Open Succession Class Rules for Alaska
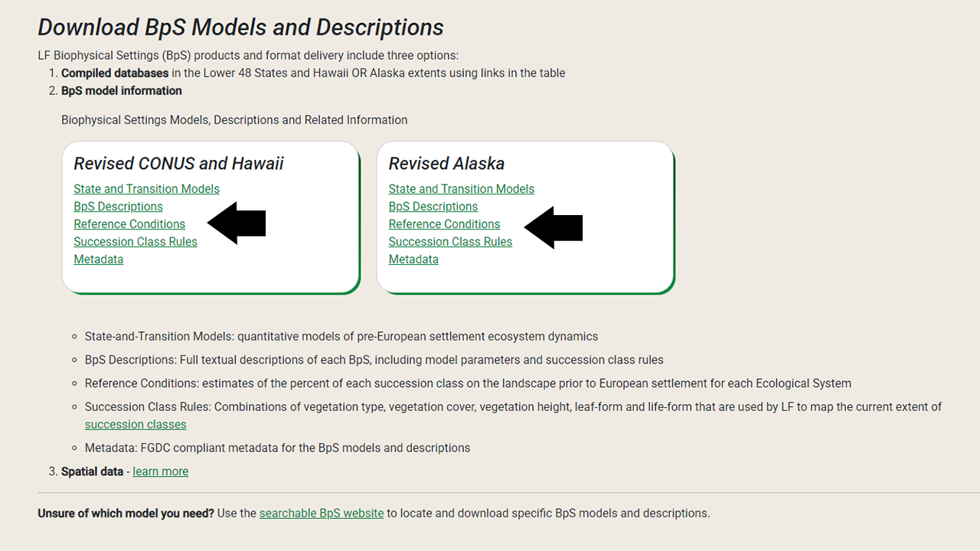Viewport: 980px width, 551px height. tap(450, 241)
